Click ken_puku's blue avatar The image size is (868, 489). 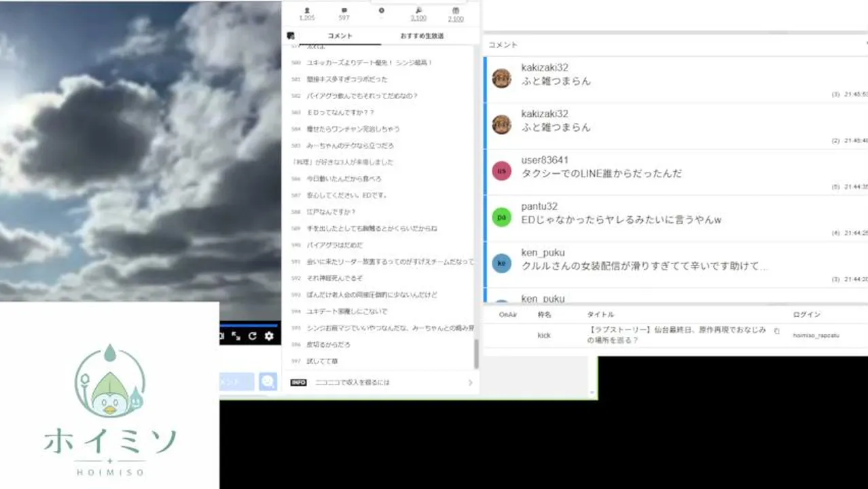click(x=501, y=263)
